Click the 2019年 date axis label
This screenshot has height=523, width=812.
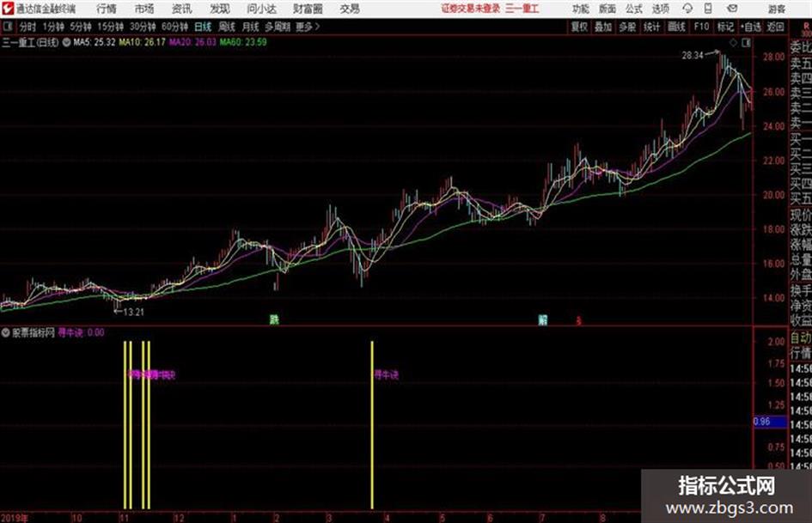(x=15, y=517)
